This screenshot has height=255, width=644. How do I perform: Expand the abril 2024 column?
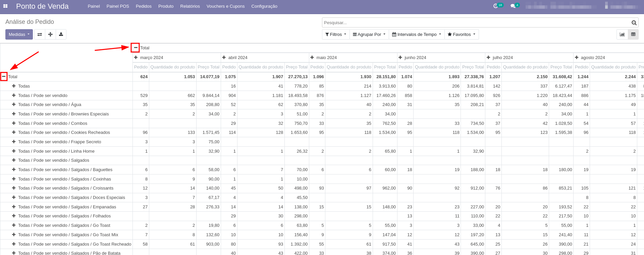tap(224, 57)
